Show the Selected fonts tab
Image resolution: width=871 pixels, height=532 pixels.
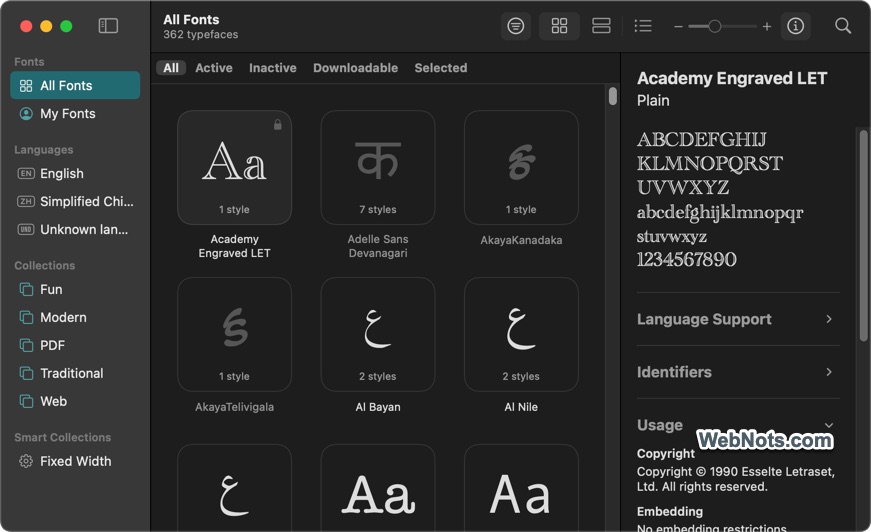[x=440, y=68]
